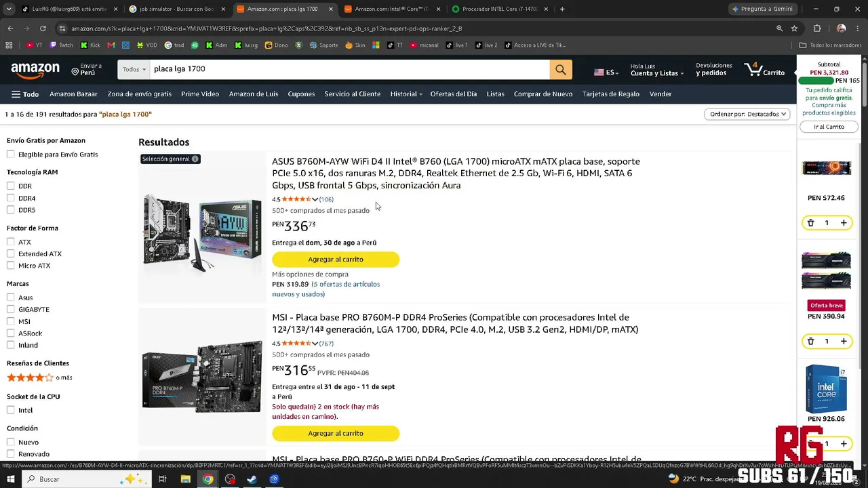Expand rating details for the ASUS B760M-AYW
The height and width of the screenshot is (488, 868).
[x=315, y=199]
